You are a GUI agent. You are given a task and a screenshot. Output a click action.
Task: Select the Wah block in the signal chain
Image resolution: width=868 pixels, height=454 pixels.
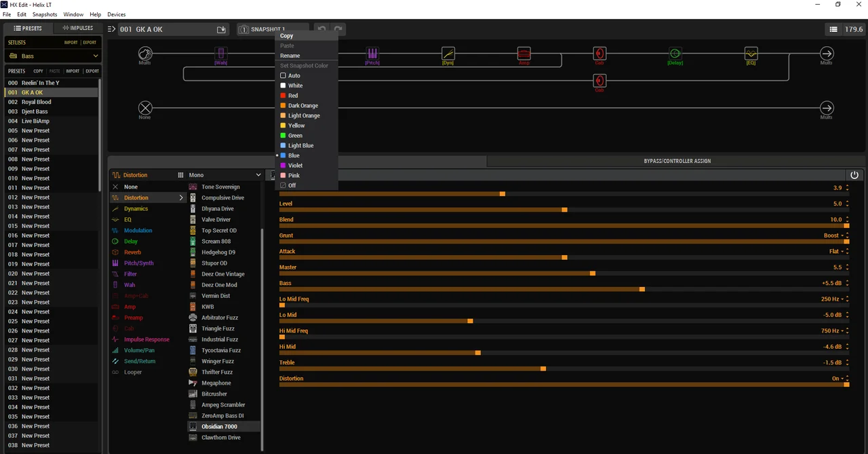point(220,54)
